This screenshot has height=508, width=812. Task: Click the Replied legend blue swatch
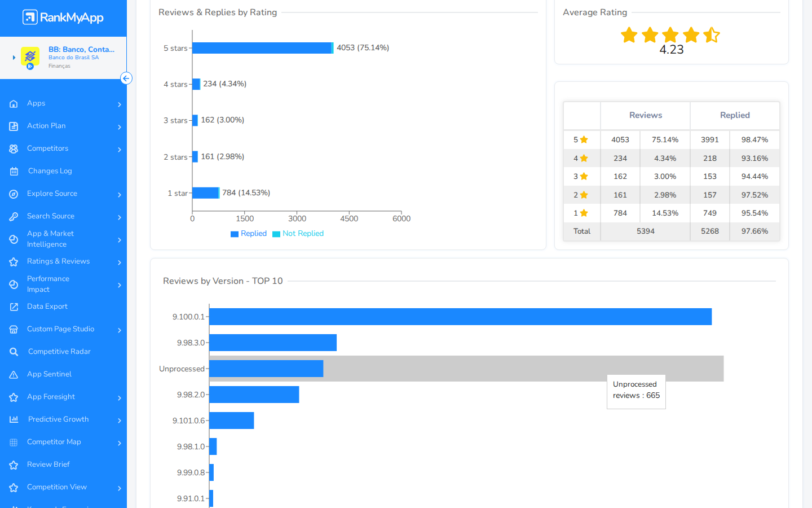tap(235, 234)
